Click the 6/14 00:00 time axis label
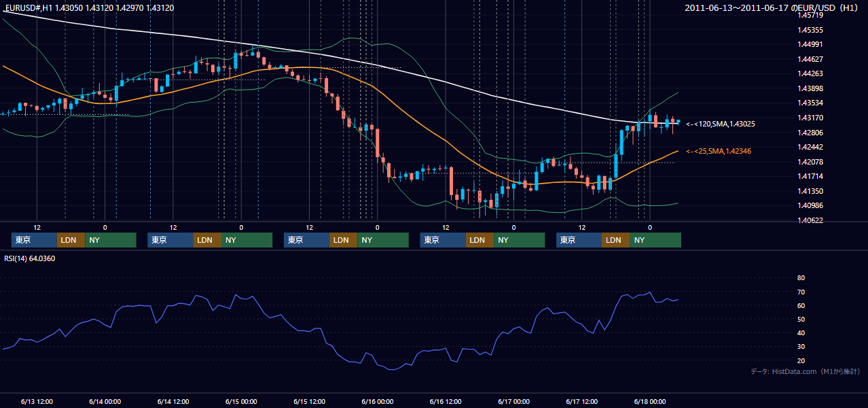Image resolution: width=868 pixels, height=408 pixels. pyautogui.click(x=105, y=401)
